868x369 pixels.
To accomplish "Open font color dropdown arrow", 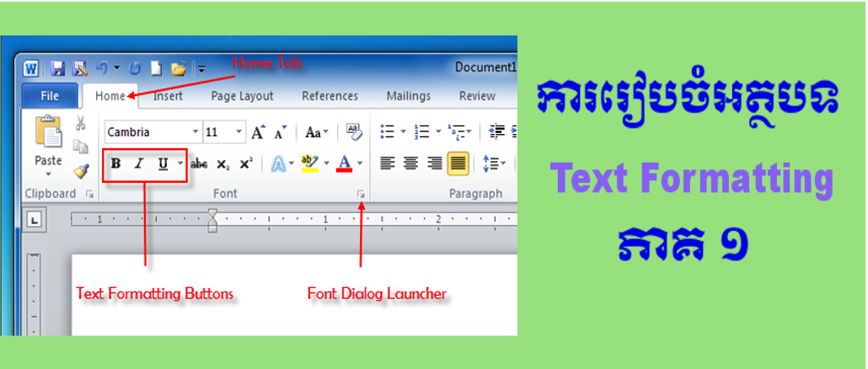I will [x=360, y=163].
